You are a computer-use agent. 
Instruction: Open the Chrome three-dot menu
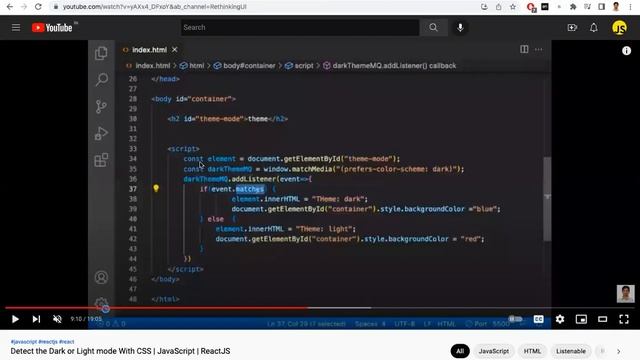(x=631, y=7)
